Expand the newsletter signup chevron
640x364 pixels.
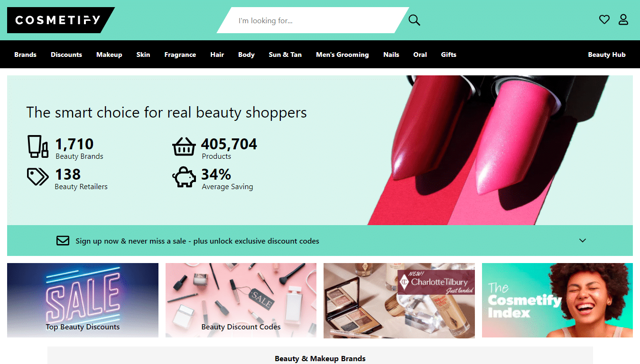[583, 240]
